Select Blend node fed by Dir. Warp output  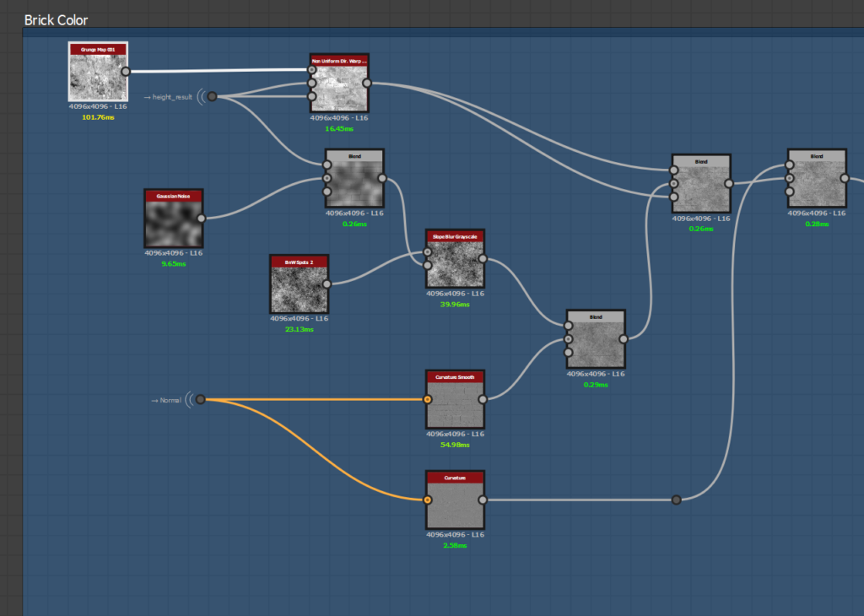[701, 184]
